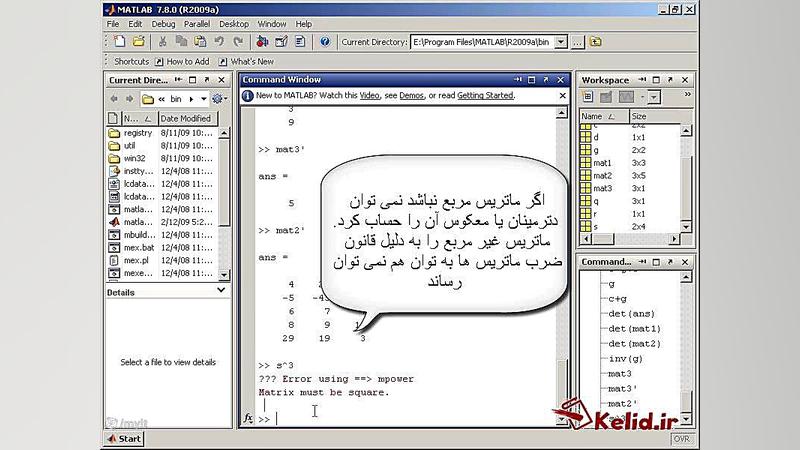800x450 pixels.
Task: Click the Undo arrow icon
Action: coord(219,42)
